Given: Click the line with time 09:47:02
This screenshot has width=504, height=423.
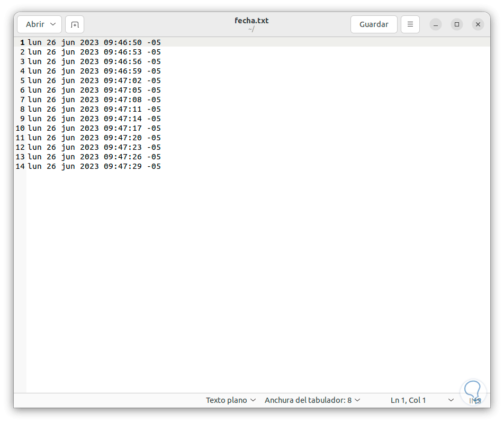Looking at the screenshot, I should [x=94, y=80].
